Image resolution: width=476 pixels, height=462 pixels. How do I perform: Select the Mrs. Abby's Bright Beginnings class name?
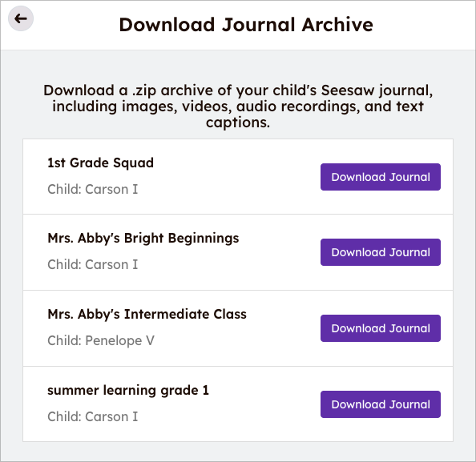pyautogui.click(x=143, y=239)
